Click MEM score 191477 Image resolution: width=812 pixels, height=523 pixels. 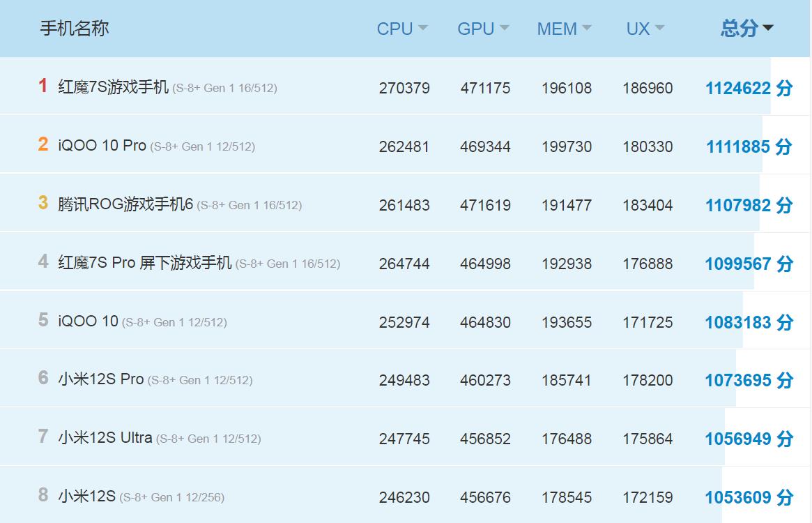(x=567, y=205)
